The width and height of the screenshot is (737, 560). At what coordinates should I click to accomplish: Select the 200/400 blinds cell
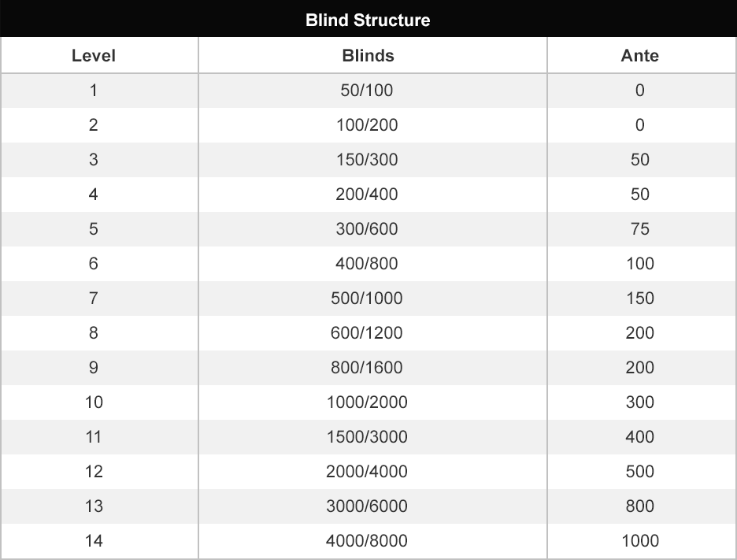(x=367, y=195)
